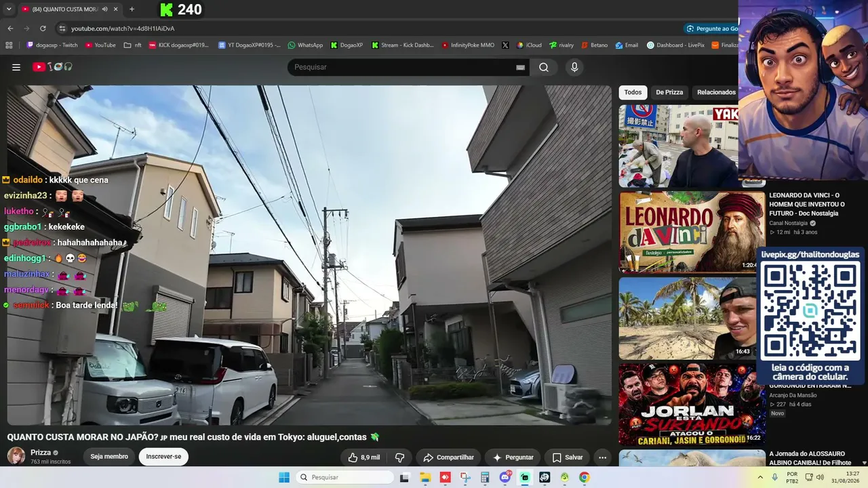Screen dimensions: 868x488
Task: Start voice search with the microphone icon
Action: pyautogui.click(x=574, y=67)
